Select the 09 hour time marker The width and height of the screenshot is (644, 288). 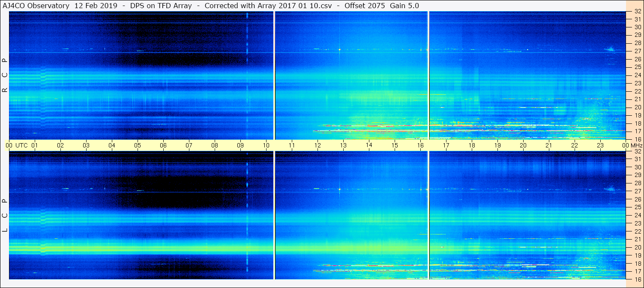pos(240,145)
